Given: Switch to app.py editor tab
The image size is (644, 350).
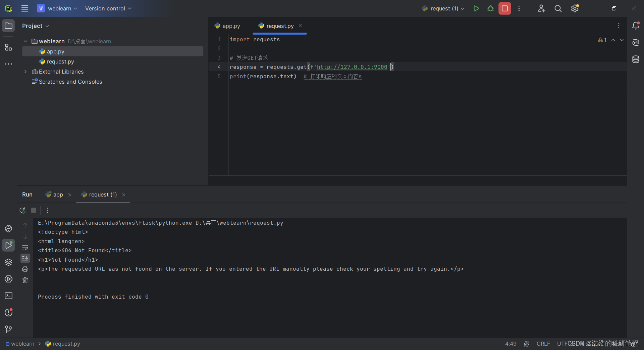Looking at the screenshot, I should 227,26.
